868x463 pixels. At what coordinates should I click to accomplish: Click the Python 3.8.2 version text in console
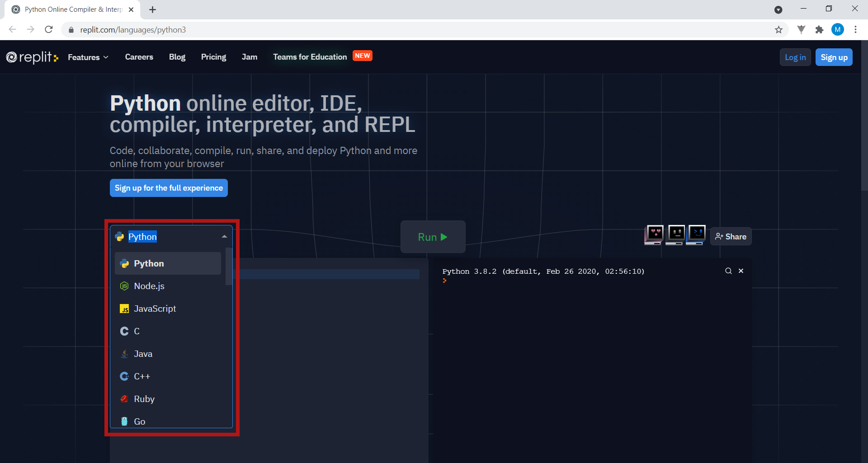pyautogui.click(x=543, y=271)
